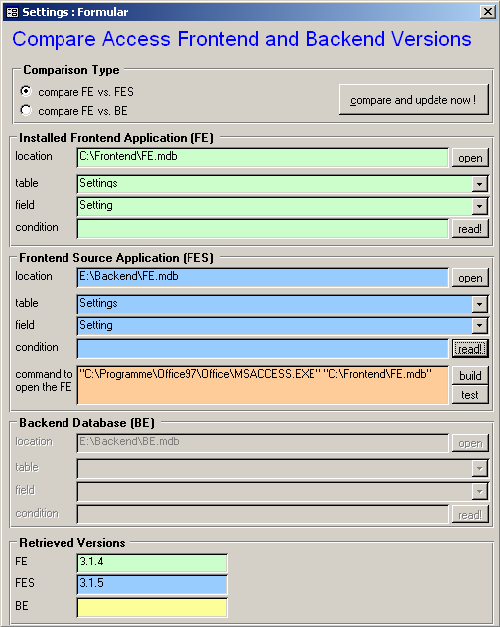Open the FES location file
The width and height of the screenshot is (500, 627).
pyautogui.click(x=470, y=278)
